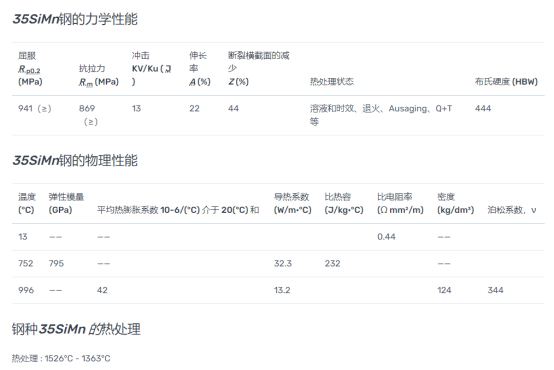Select the 抗拉力 Rm (MPa) column header

click(x=99, y=75)
